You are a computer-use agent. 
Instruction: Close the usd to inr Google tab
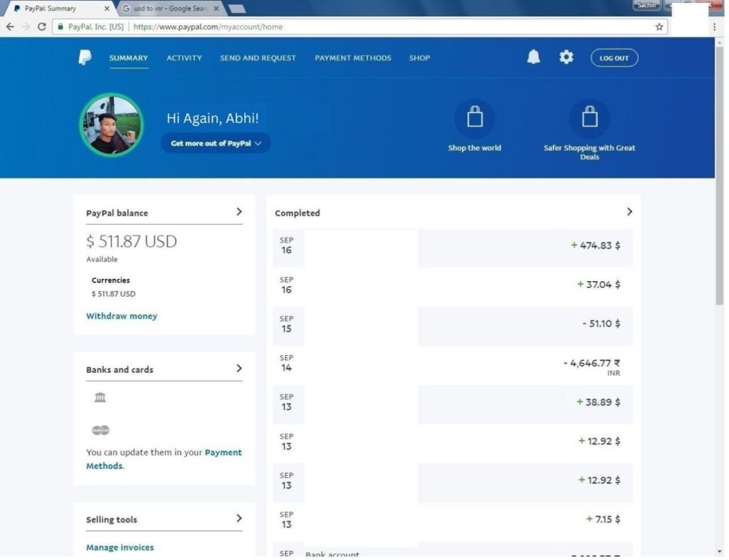pos(216,9)
